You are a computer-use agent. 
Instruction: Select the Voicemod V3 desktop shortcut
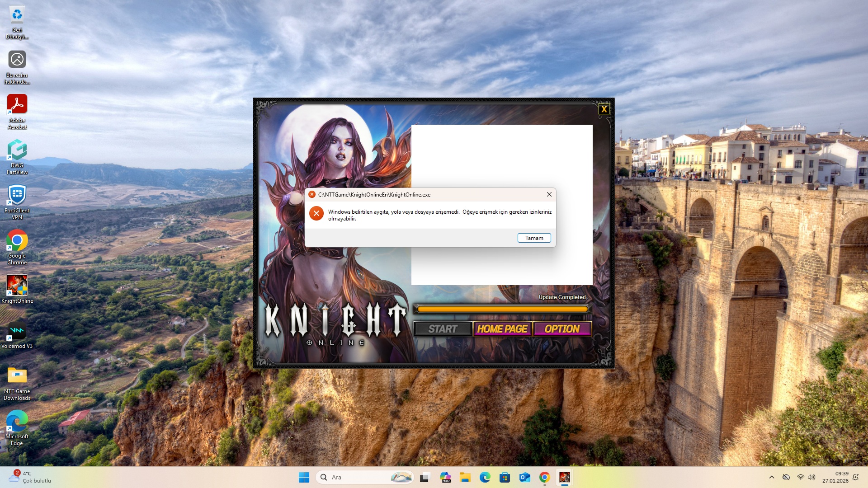tap(17, 334)
